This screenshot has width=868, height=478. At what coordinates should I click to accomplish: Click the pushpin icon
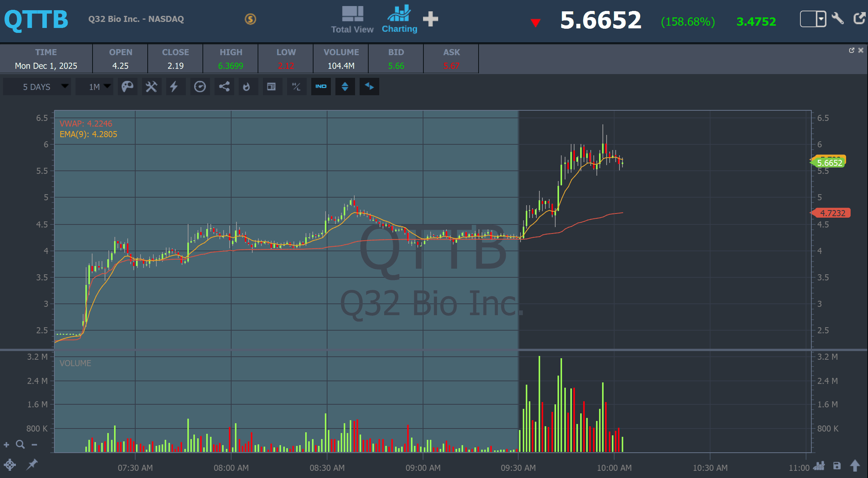click(x=32, y=464)
